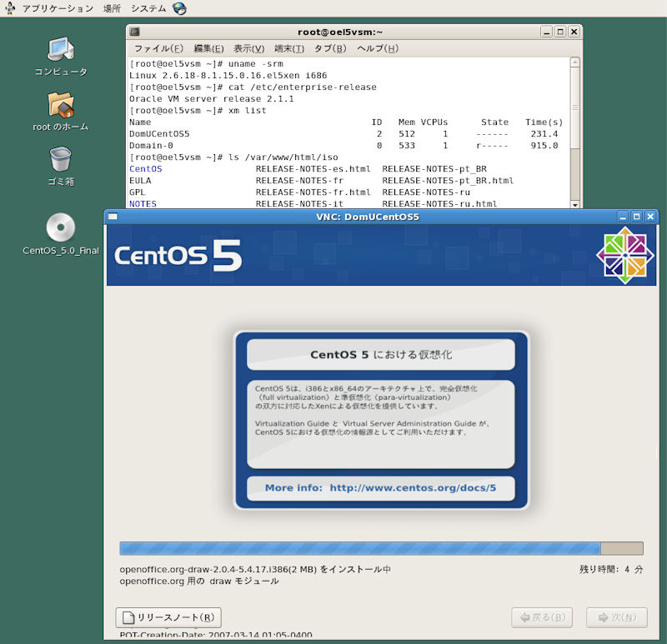Screen dimensions: 667x644
Task: Click the GPL filename in terminal
Action: [x=137, y=192]
